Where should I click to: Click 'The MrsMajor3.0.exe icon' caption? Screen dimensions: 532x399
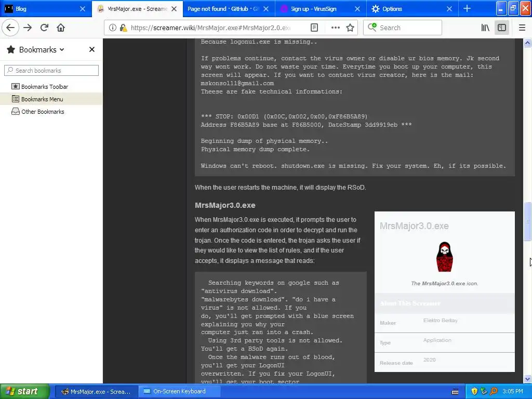[x=445, y=283]
